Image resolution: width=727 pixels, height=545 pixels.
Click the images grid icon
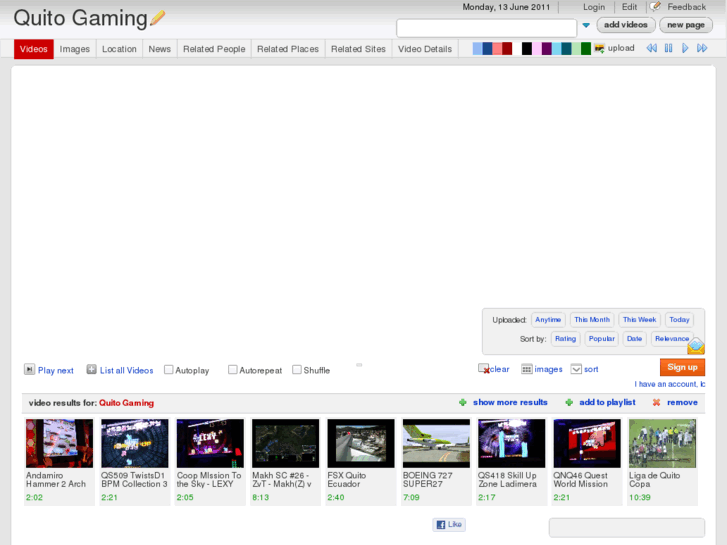[527, 369]
